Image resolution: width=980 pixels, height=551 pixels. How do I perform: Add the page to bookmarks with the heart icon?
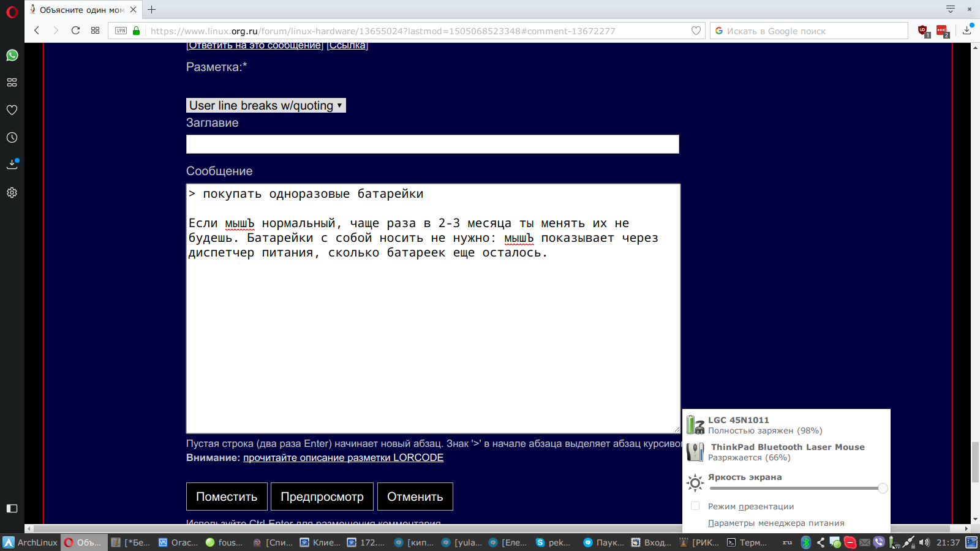(696, 31)
